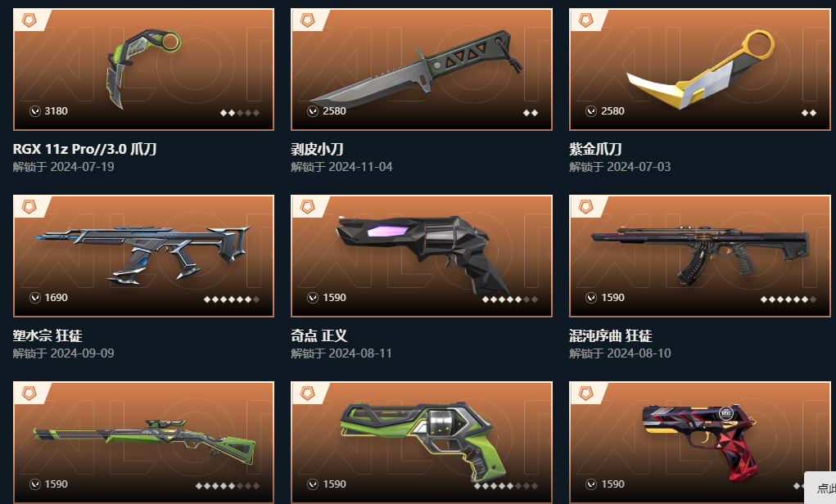Click the badge icon on 紫金爪刀 card

(x=585, y=20)
